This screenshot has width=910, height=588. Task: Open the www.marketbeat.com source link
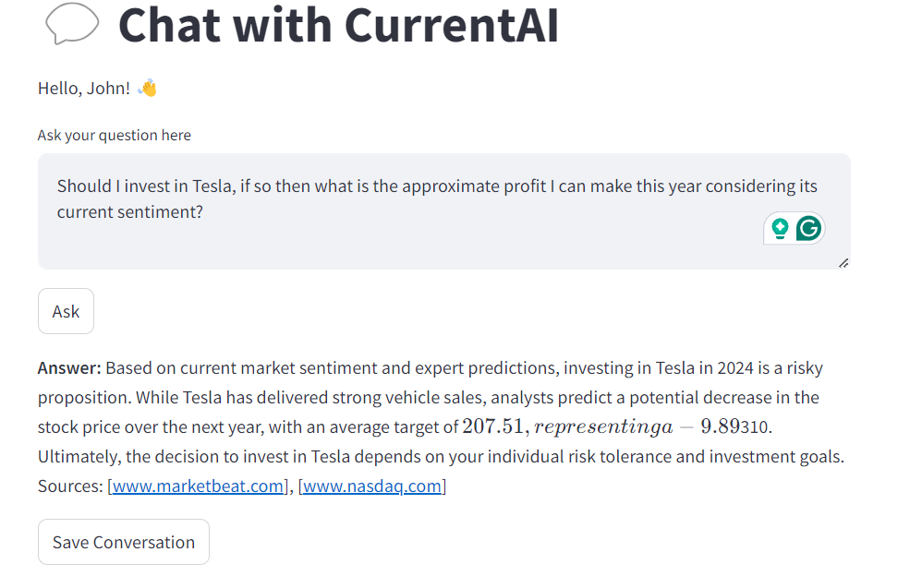pyautogui.click(x=197, y=486)
